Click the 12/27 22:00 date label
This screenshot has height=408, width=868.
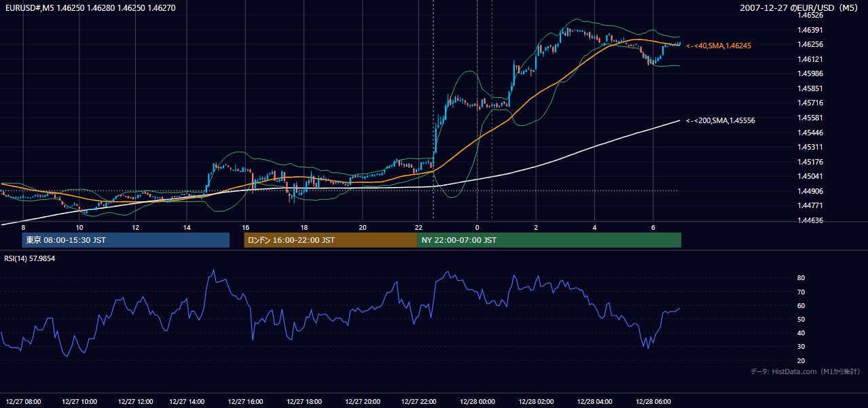419,402
